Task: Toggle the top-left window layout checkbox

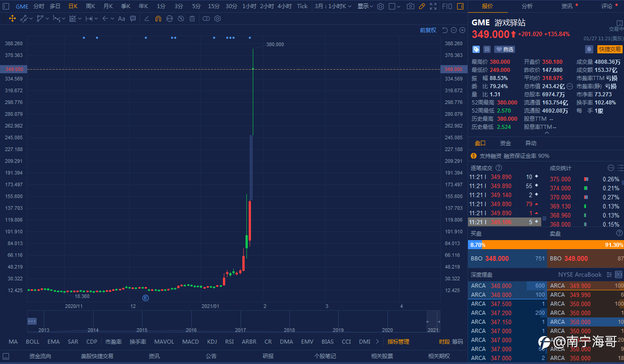Action: tap(6, 6)
